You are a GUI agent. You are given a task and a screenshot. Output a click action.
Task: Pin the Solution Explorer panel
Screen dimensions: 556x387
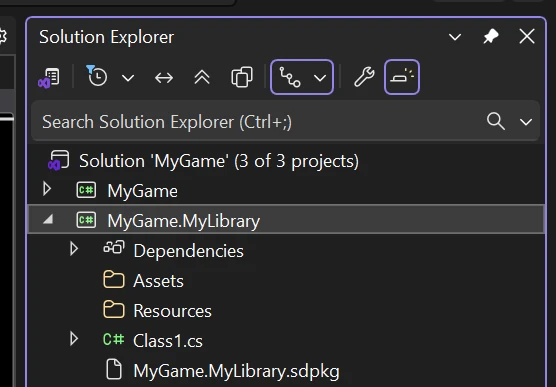(491, 37)
